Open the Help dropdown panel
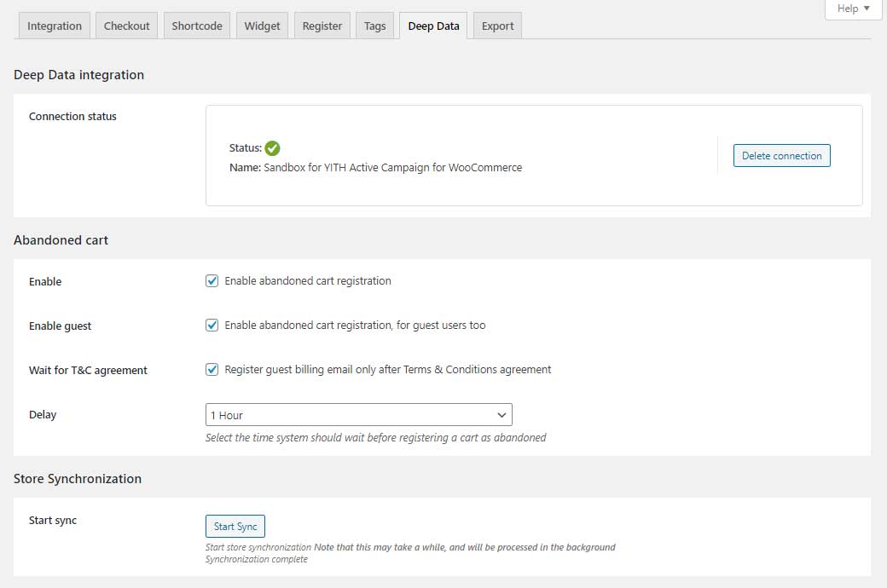The height and width of the screenshot is (588, 887). pos(853,9)
